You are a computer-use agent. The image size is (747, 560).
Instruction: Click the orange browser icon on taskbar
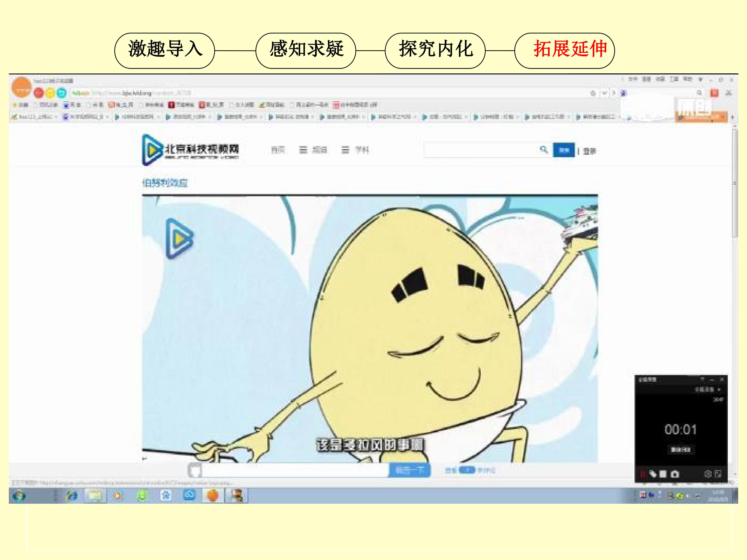[x=212, y=495]
